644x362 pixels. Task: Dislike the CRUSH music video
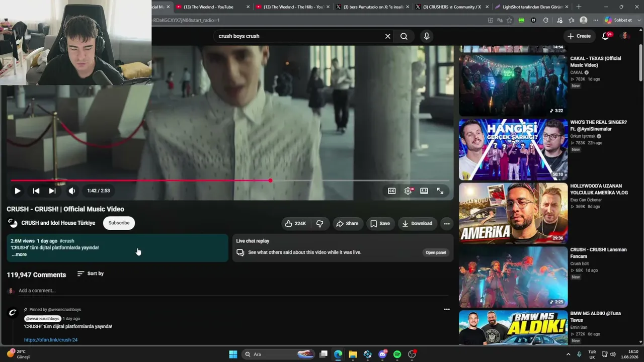click(319, 224)
